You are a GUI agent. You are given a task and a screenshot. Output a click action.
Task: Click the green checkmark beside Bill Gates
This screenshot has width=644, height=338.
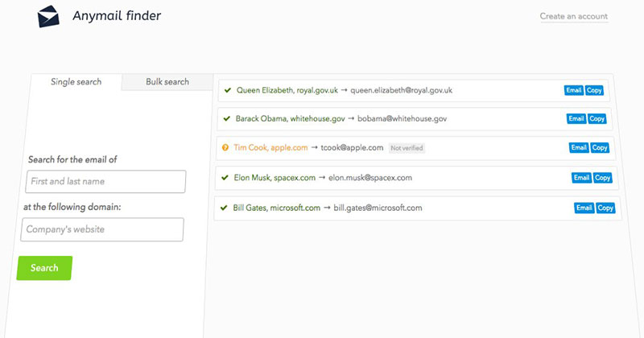pyautogui.click(x=224, y=208)
